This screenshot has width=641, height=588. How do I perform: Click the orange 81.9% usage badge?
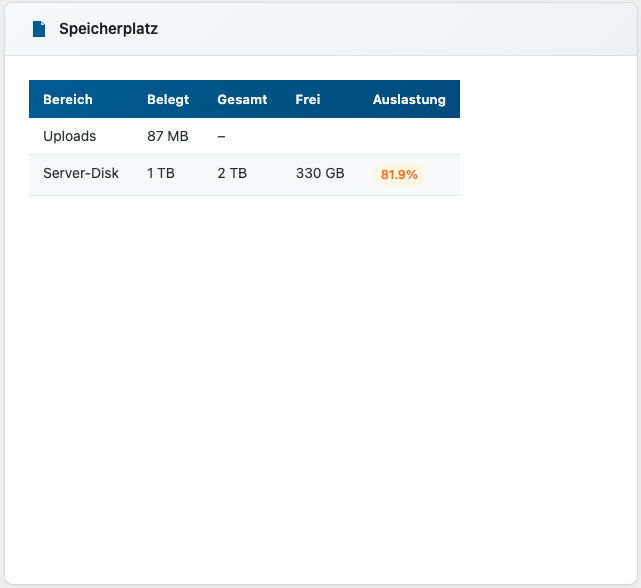tap(399, 175)
